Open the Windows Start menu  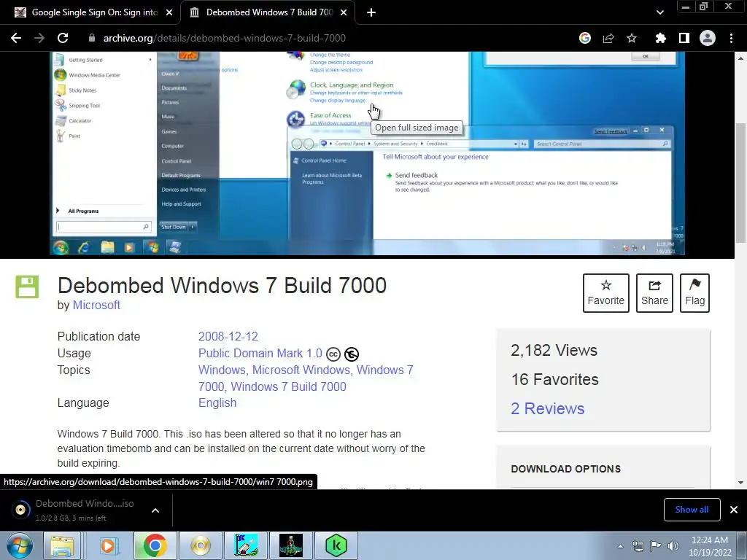(x=20, y=545)
